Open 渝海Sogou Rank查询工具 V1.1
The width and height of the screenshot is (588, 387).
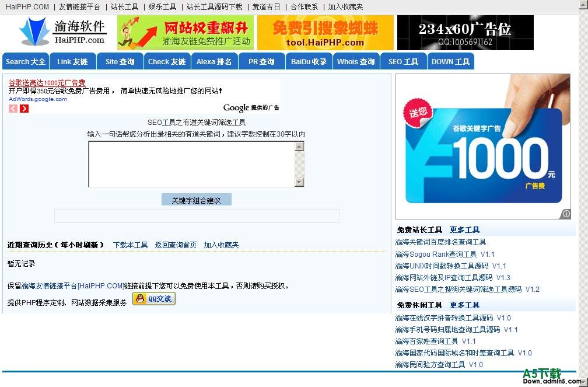pos(444,254)
